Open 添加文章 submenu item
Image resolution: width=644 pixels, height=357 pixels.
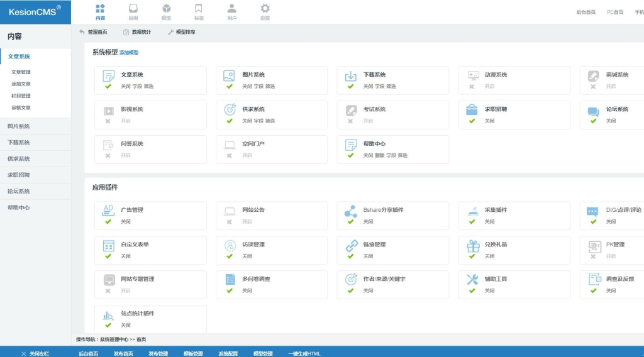pos(21,84)
